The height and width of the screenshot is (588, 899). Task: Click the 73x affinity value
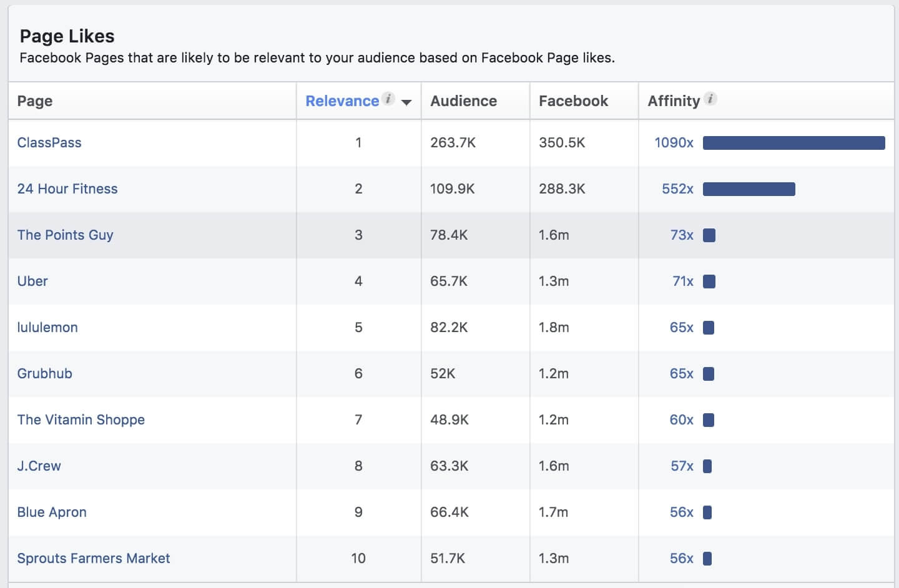682,235
